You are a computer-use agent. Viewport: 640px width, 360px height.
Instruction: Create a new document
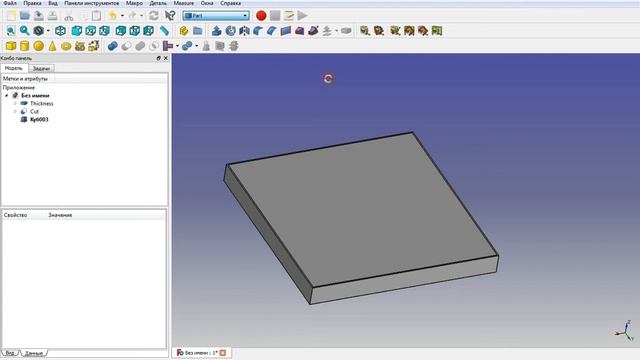[11, 16]
